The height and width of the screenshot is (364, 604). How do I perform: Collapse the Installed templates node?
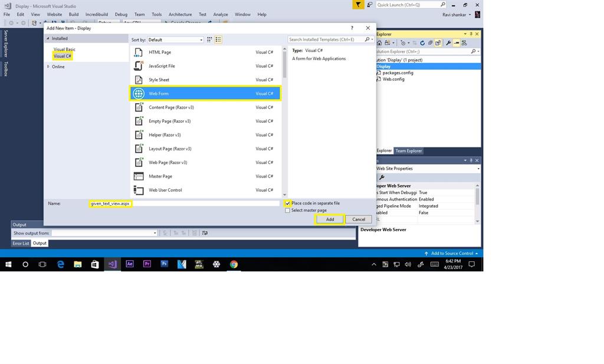click(48, 38)
